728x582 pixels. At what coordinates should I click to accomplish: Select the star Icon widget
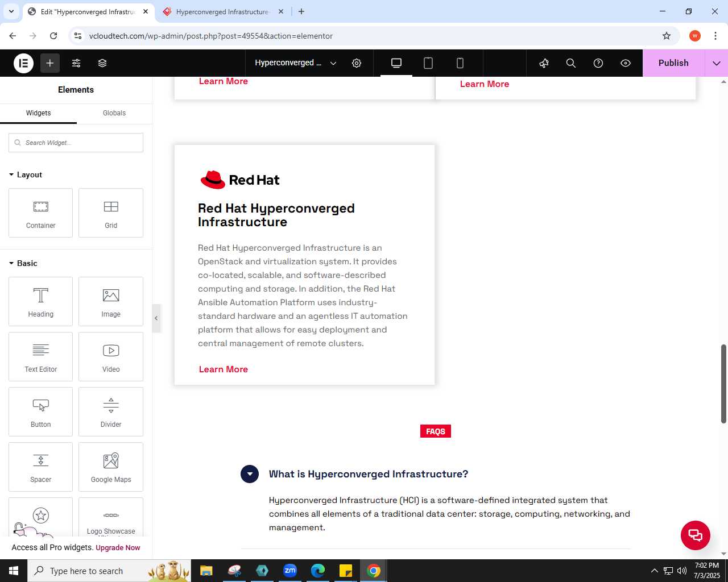pyautogui.click(x=41, y=516)
